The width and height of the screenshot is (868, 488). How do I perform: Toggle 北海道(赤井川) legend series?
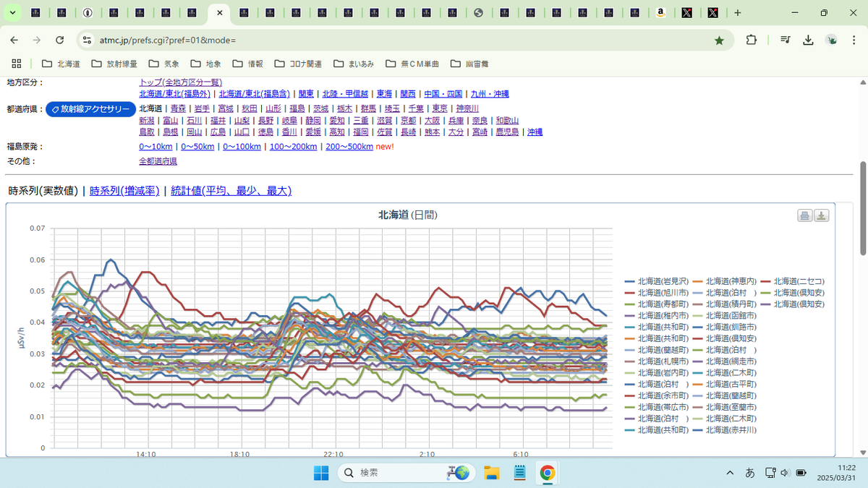tap(725, 430)
